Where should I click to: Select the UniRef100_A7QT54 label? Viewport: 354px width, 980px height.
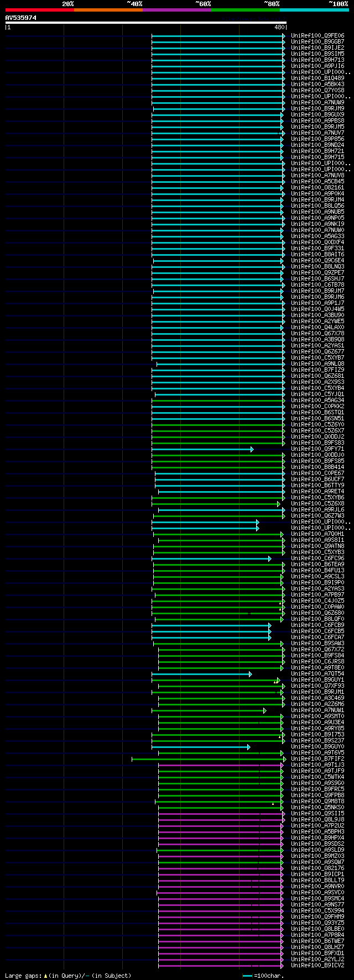pos(317,674)
